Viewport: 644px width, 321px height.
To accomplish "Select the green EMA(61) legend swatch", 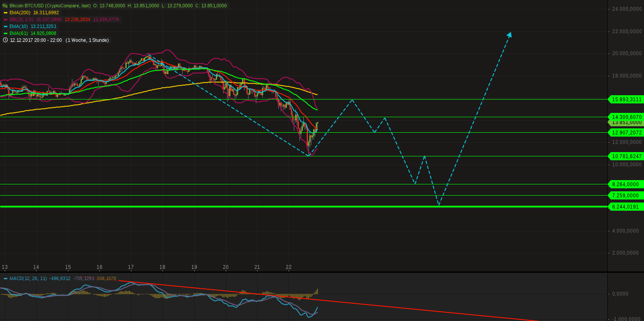I will [x=6, y=33].
